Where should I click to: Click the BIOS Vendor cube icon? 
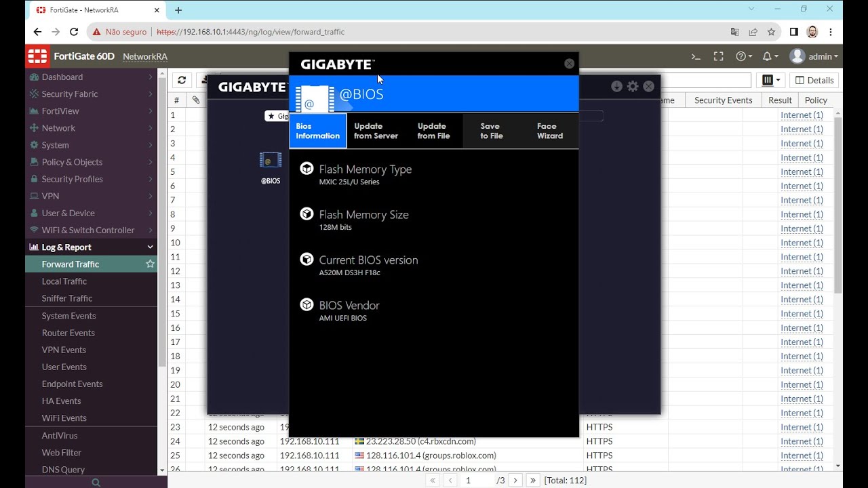(x=307, y=305)
